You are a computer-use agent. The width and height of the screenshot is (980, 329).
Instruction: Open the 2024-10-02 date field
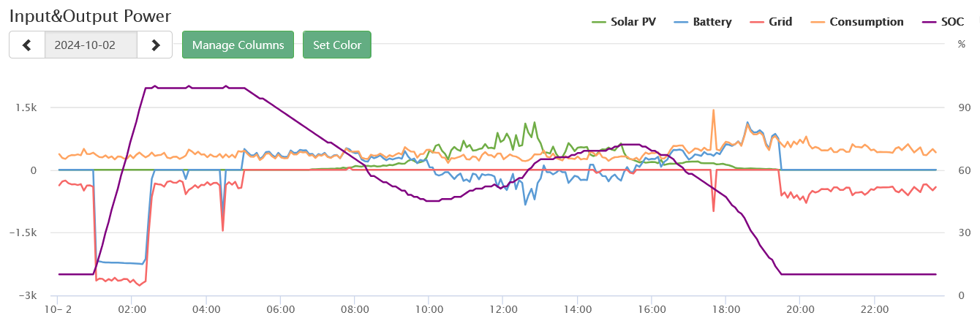tap(91, 45)
